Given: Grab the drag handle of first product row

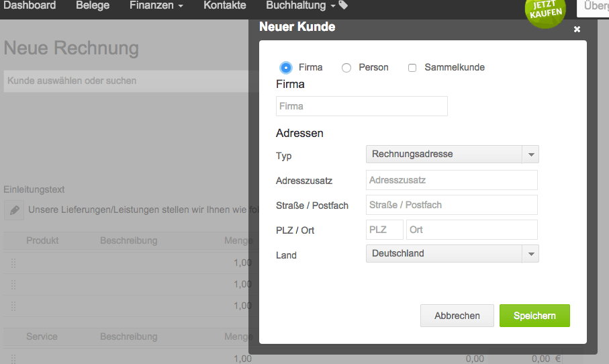Looking at the screenshot, I should [13, 263].
